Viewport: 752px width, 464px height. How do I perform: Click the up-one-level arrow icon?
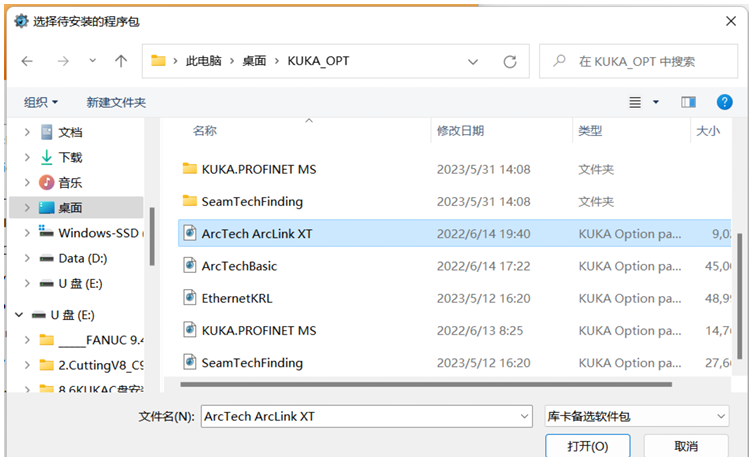pyautogui.click(x=121, y=61)
